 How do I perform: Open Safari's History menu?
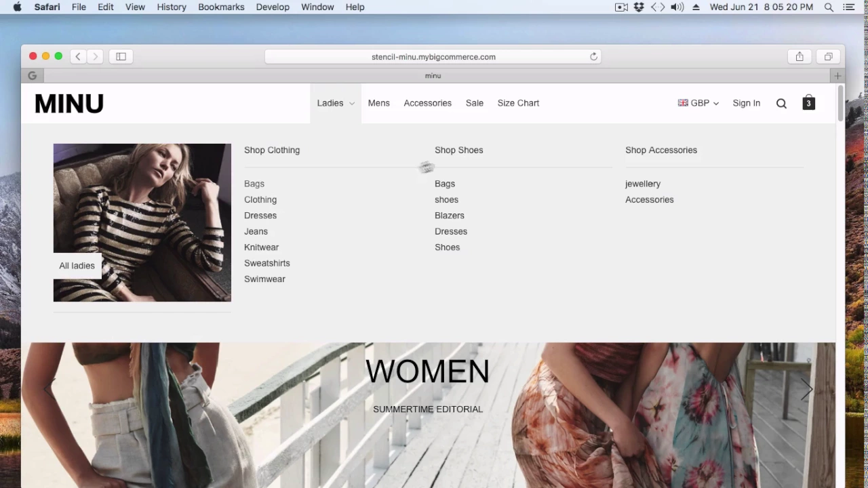172,7
